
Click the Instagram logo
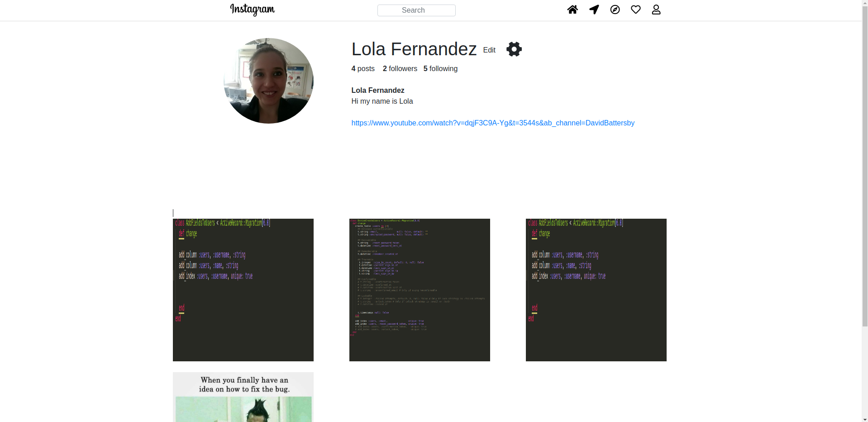[252, 10]
